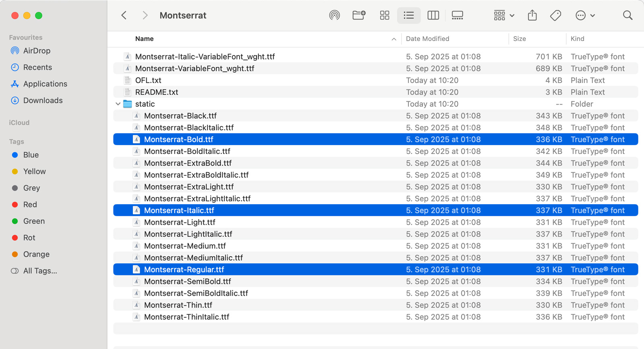Screen dimensions: 644x349
Task: Open the More actions ellipsis menu
Action: [585, 15]
